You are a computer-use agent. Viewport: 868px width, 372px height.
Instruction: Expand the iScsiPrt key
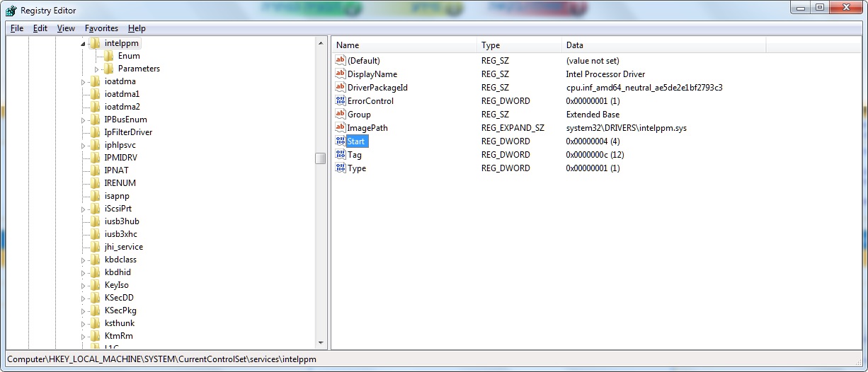(84, 209)
